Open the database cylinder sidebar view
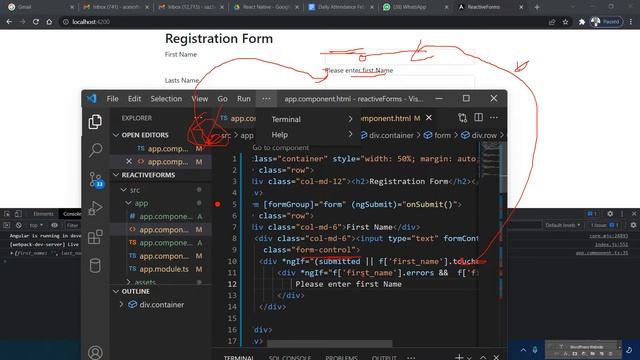This screenshot has width=640, height=360. (x=95, y=266)
